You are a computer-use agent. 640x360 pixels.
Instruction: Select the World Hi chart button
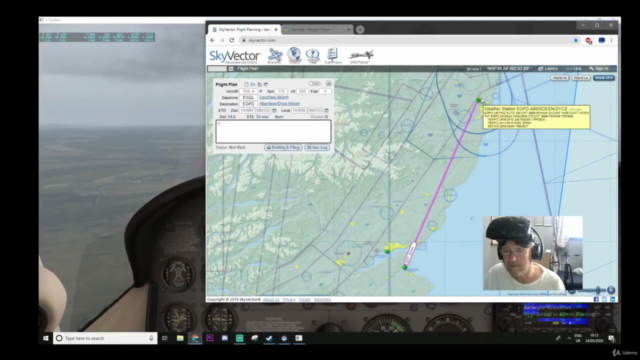560,78
